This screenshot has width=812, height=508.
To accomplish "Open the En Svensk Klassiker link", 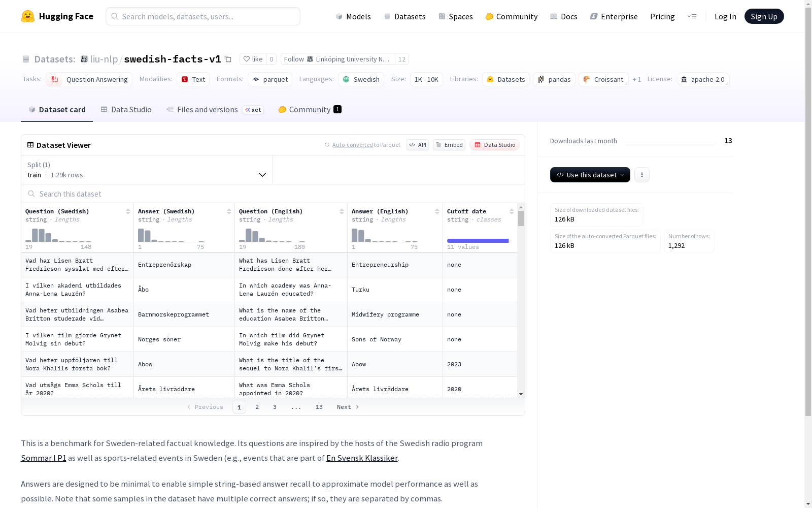I will point(362,458).
